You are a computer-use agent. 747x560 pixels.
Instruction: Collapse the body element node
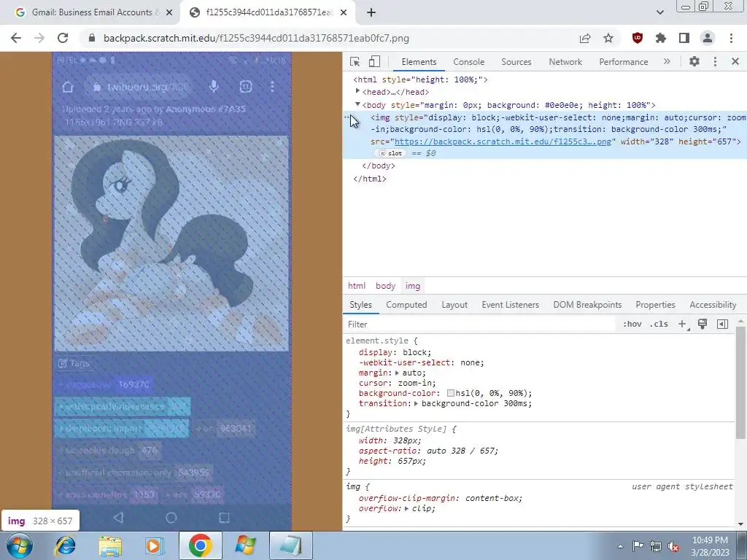[357, 104]
